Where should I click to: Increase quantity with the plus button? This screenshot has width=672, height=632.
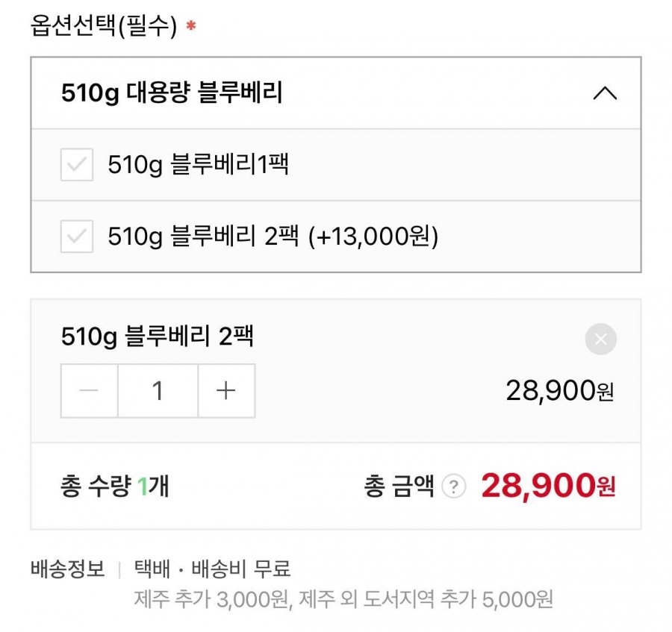click(225, 391)
